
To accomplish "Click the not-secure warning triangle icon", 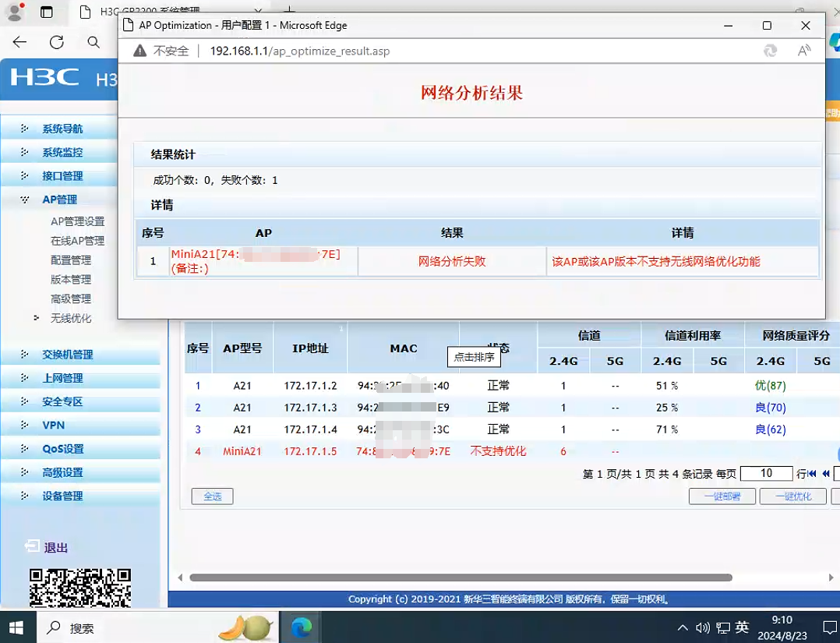I will (139, 51).
